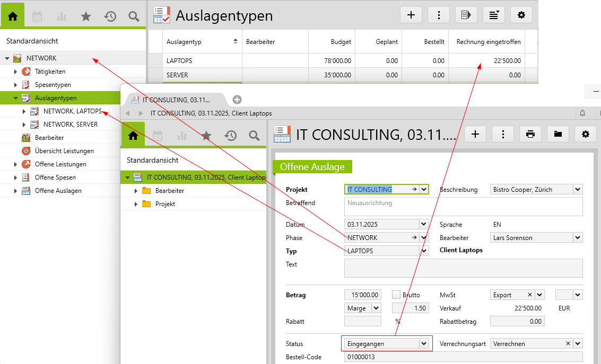This screenshot has height=364, width=601.
Task: Open the favorites star in main navigation
Action: coord(85,16)
